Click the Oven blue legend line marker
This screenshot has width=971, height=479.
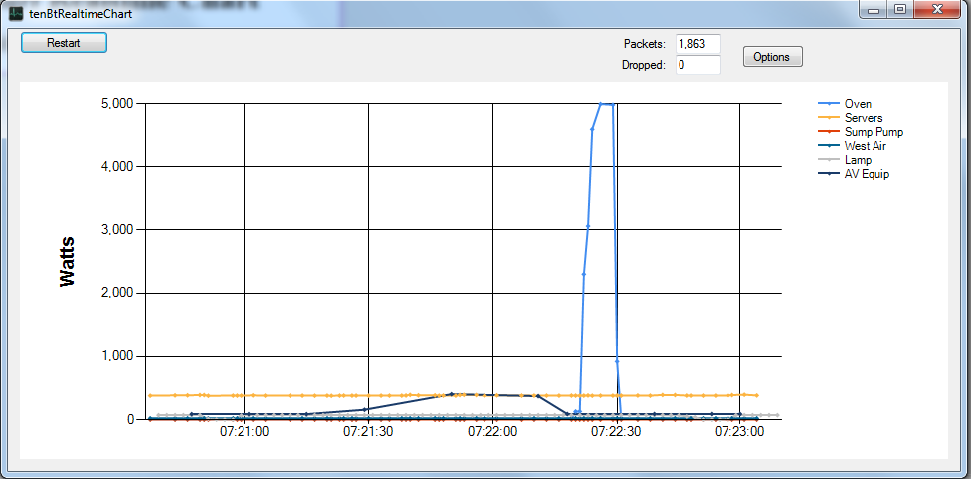[x=829, y=104]
